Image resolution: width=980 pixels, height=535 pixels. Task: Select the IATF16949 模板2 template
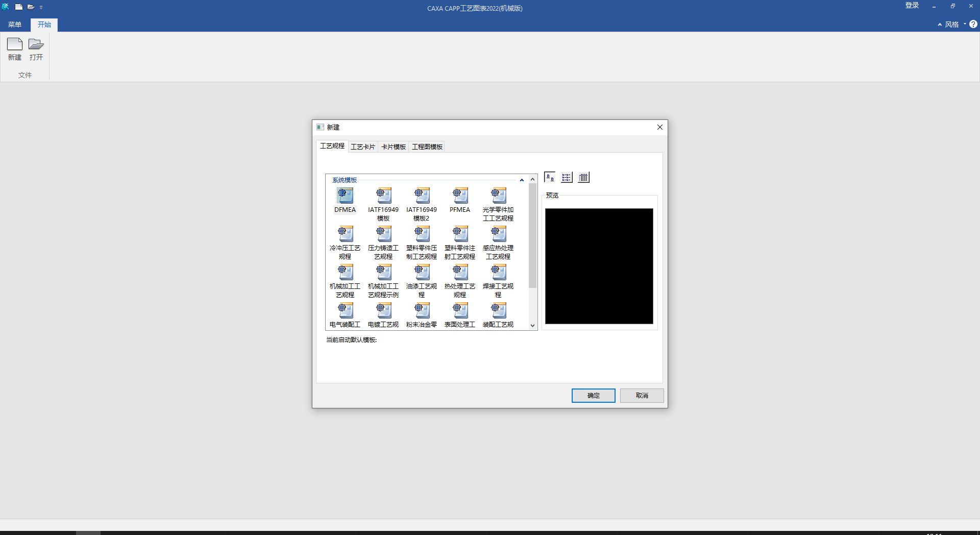[x=422, y=204]
